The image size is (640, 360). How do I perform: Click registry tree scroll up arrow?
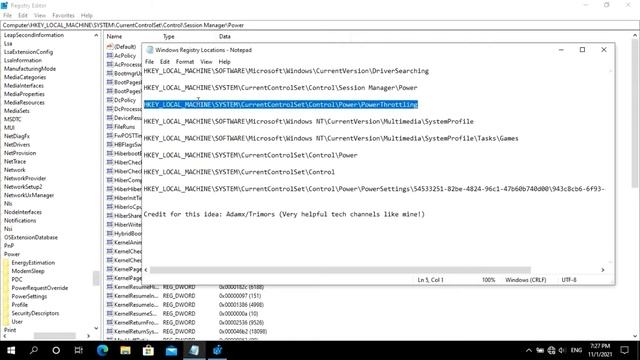[96, 36]
